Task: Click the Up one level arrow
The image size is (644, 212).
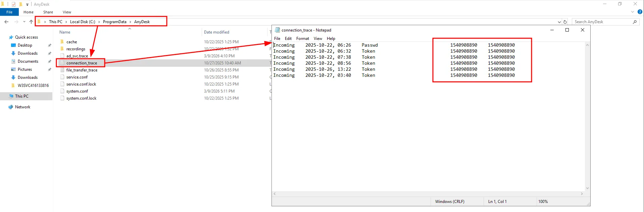Action: pos(31,22)
